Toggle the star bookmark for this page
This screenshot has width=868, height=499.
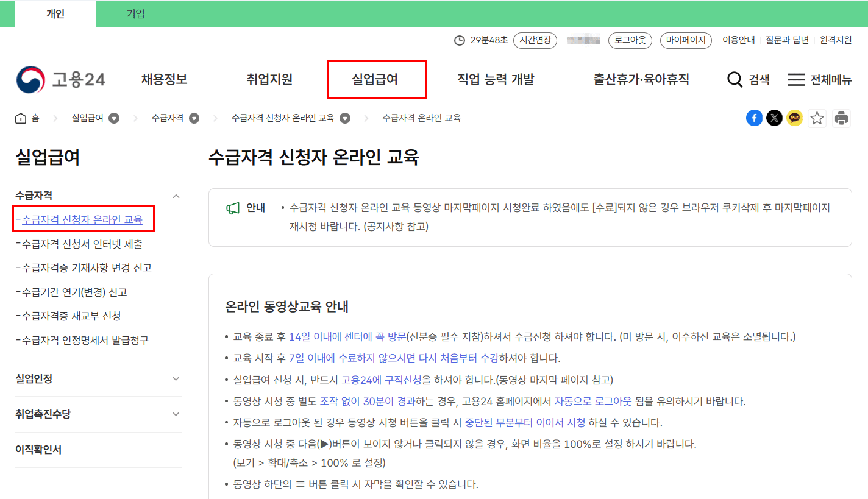(x=817, y=118)
